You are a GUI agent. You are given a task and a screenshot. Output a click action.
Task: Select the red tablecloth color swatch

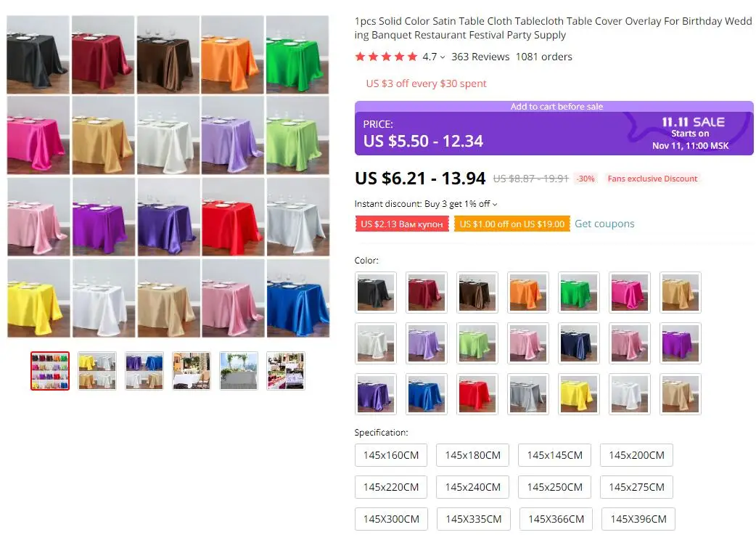pos(477,394)
